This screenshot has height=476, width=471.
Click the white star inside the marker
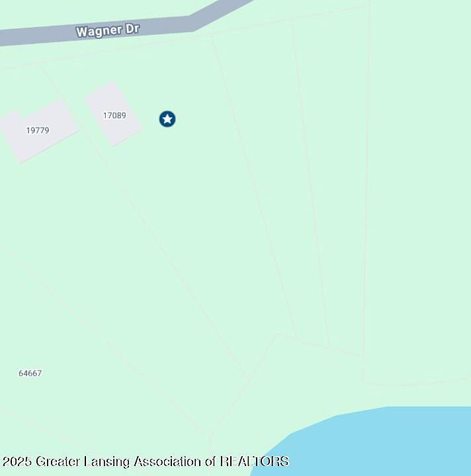click(167, 119)
